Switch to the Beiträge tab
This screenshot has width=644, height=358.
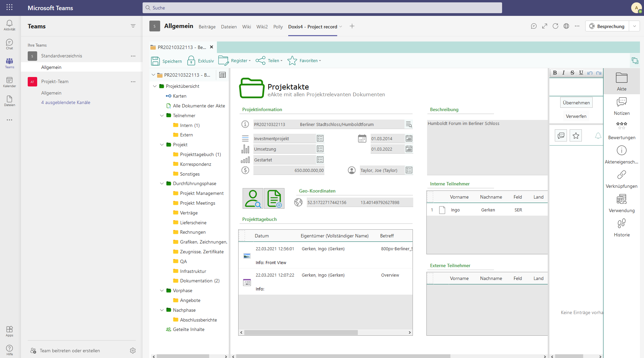tap(207, 26)
